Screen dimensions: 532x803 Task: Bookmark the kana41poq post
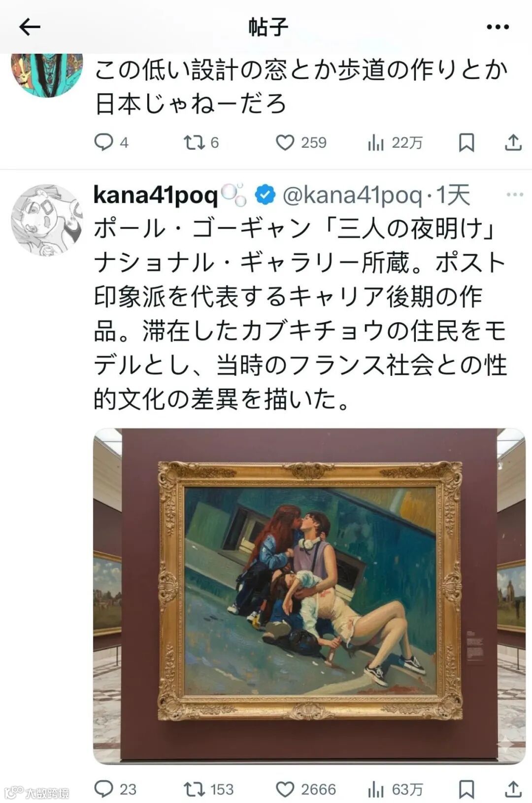466,789
